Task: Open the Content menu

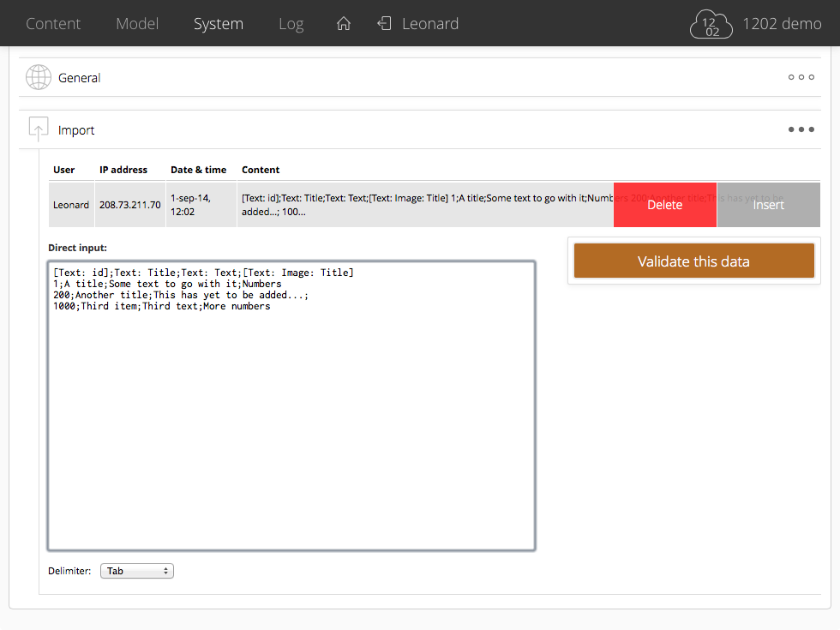Action: [53, 24]
